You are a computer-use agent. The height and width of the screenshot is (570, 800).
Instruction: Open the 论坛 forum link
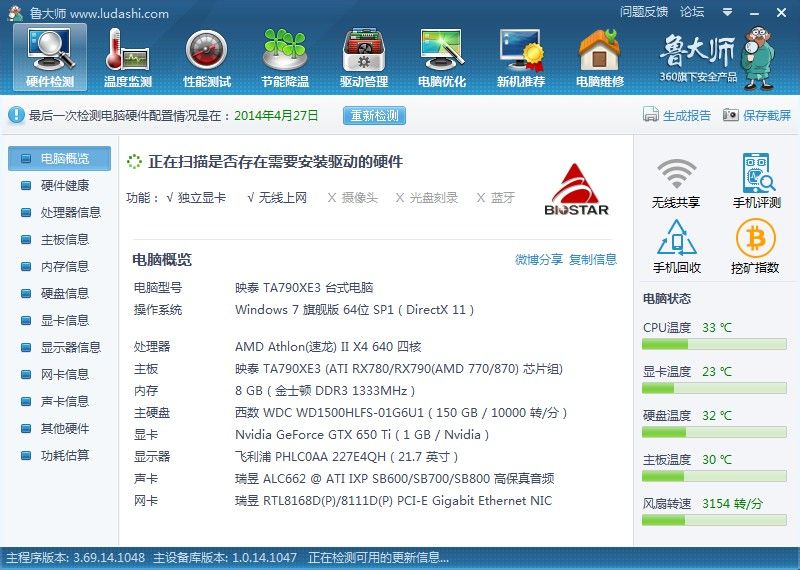pos(692,12)
